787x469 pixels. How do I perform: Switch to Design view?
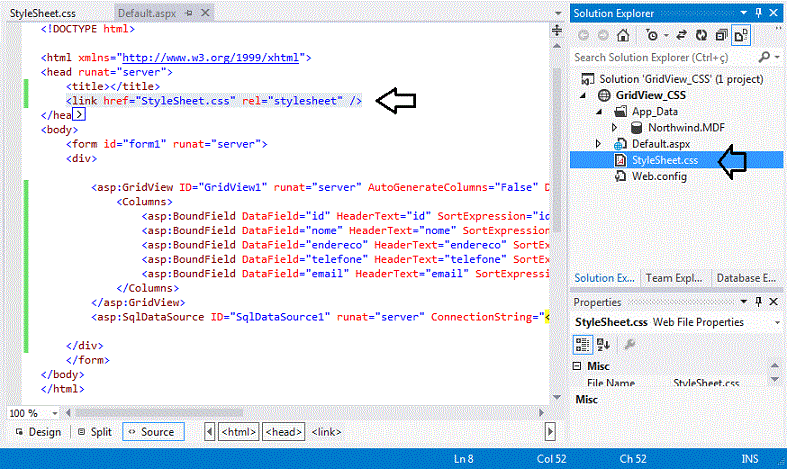tap(38, 432)
